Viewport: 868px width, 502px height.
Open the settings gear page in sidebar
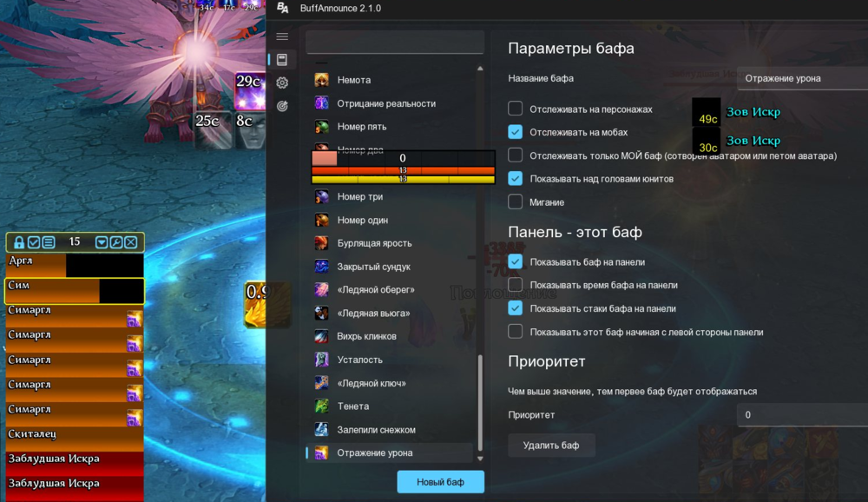281,83
